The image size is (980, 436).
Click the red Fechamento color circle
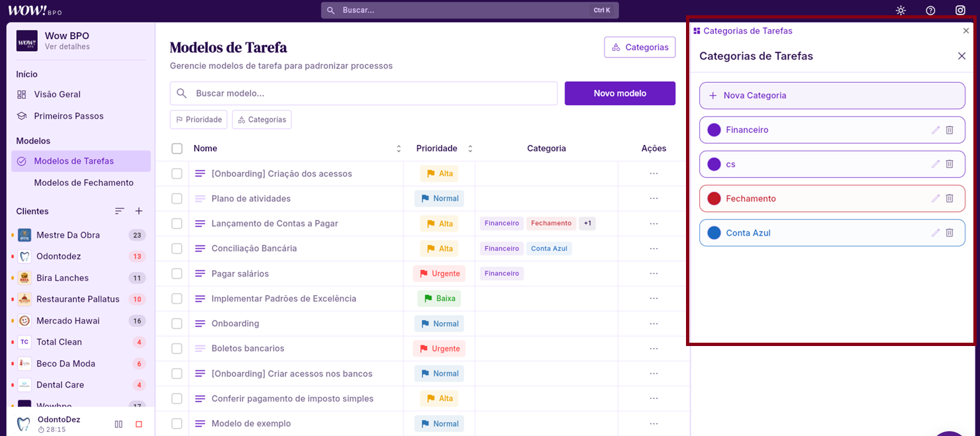click(x=714, y=198)
